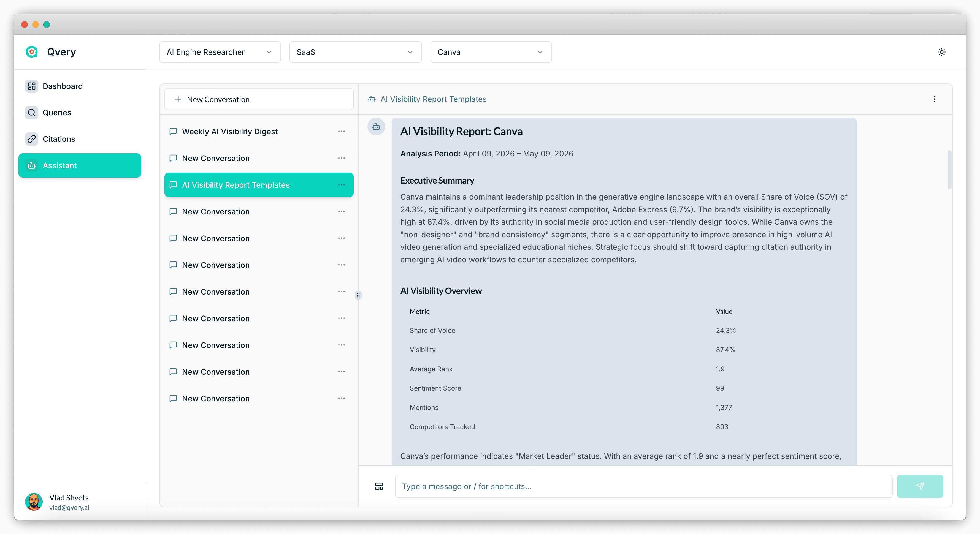Click the Sentiment Score value 99
Viewport: 980px width, 534px height.
coord(719,388)
